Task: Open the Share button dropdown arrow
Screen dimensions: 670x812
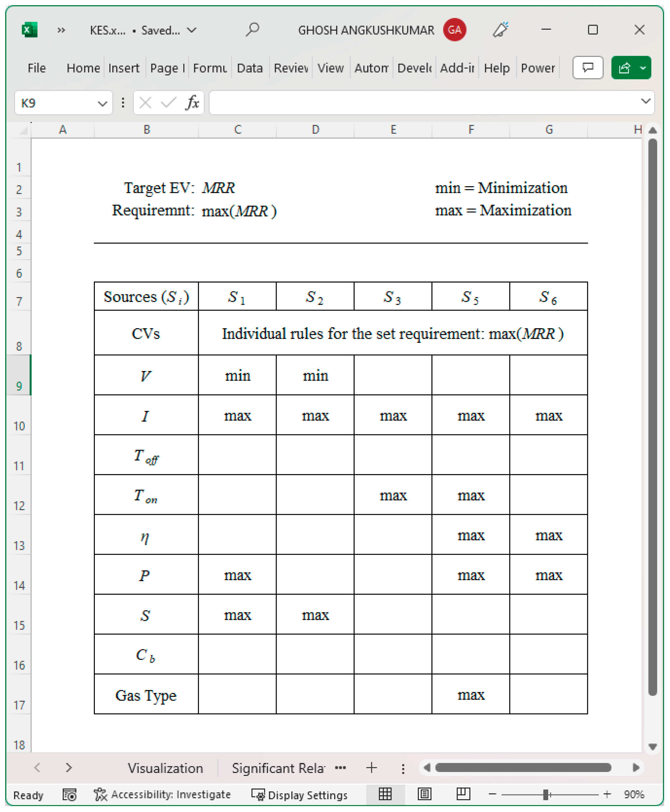Action: (643, 68)
